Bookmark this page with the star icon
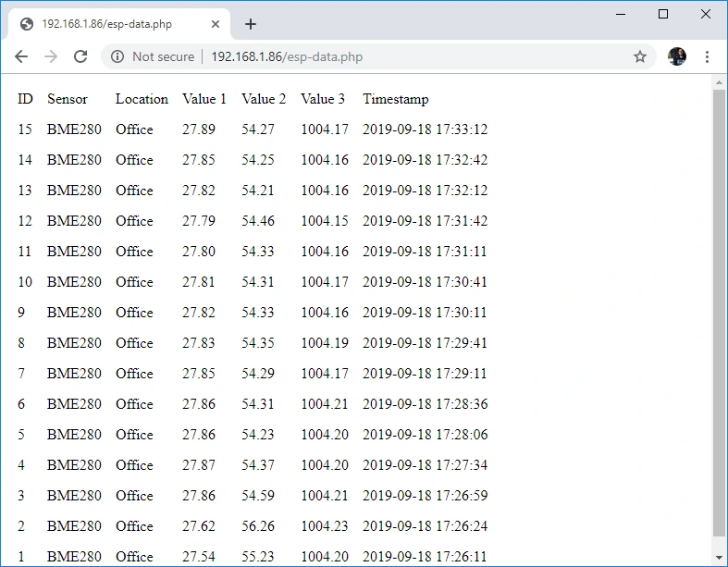Viewport: 728px width, 567px height. [640, 56]
